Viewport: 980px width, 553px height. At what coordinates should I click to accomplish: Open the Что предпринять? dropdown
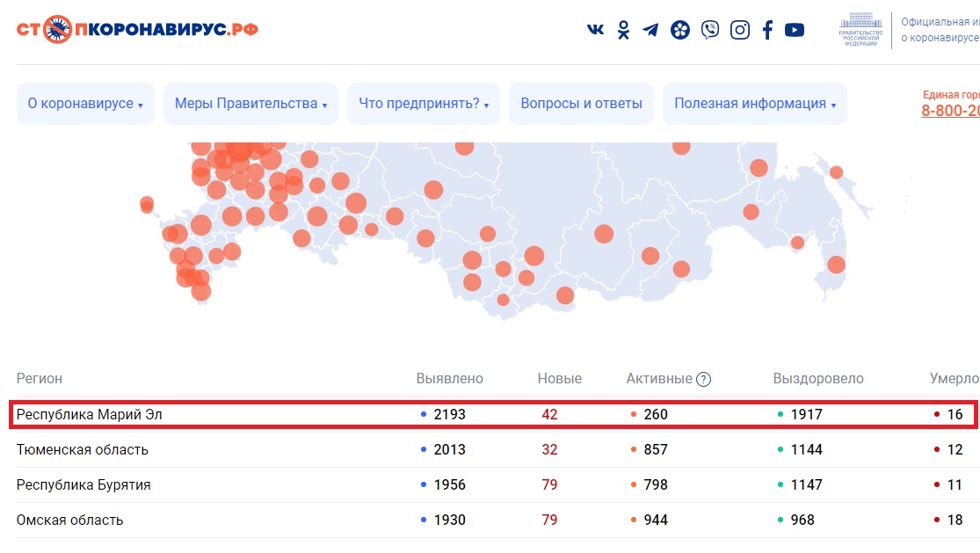[423, 104]
